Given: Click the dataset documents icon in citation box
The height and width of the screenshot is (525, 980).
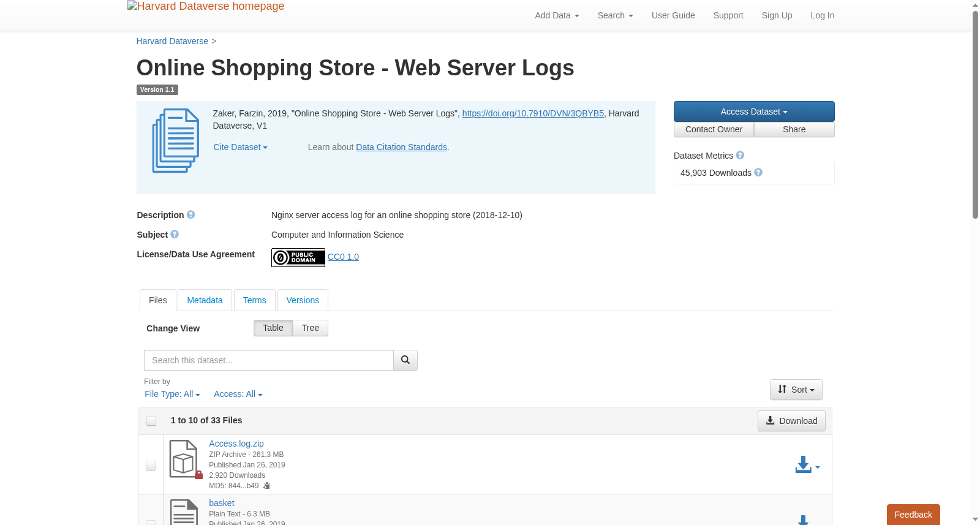Looking at the screenshot, I should pyautogui.click(x=176, y=140).
